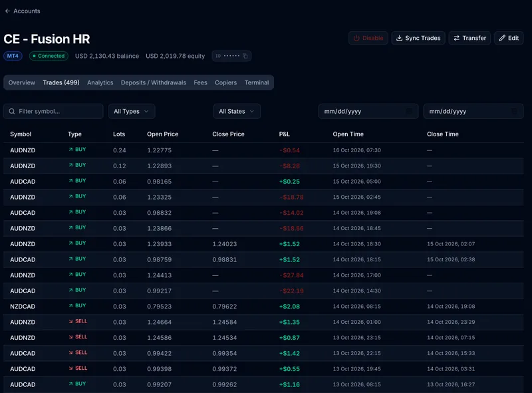Click the back arrow next to Accounts

pyautogui.click(x=7, y=11)
